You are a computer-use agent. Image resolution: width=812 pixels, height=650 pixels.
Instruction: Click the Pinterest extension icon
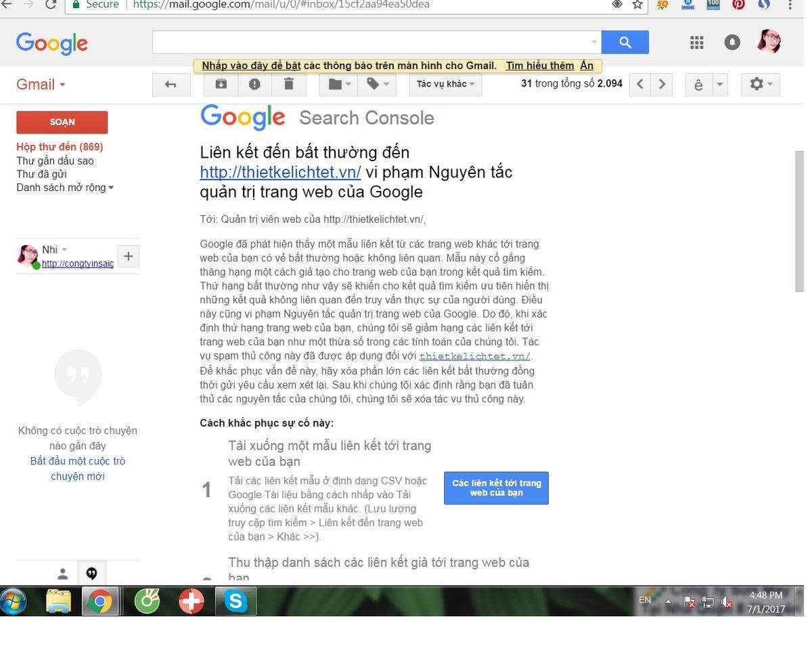pyautogui.click(x=738, y=5)
